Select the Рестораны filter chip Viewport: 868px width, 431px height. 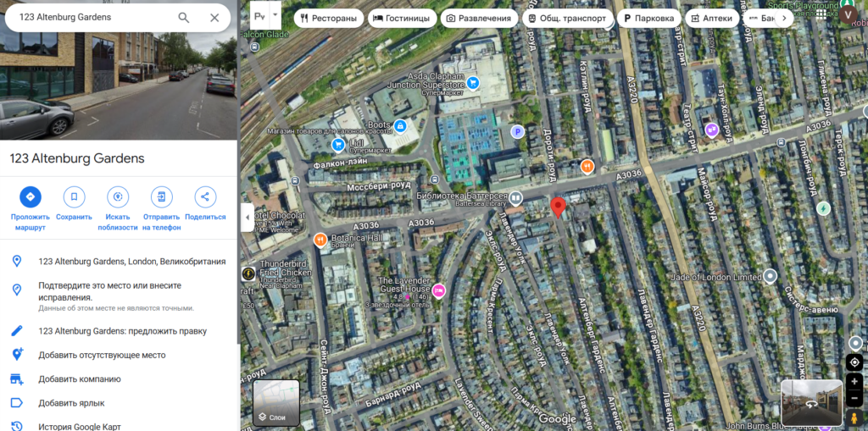point(329,19)
